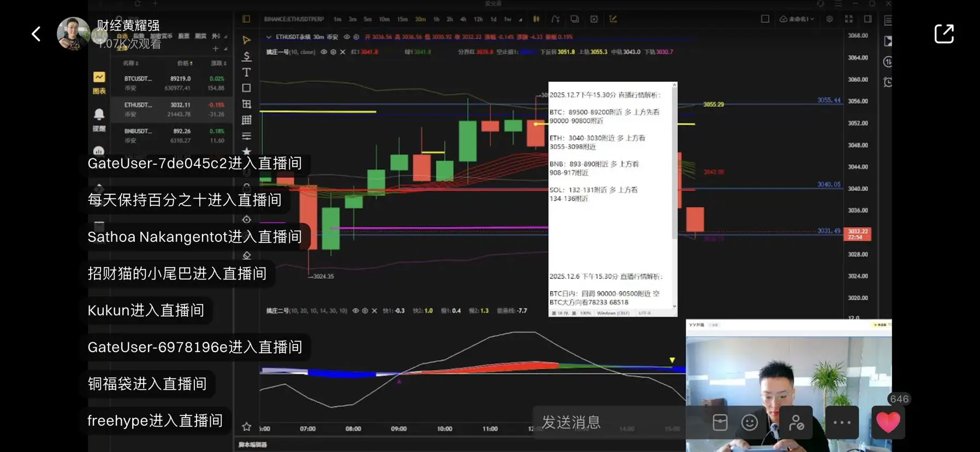Select the 30m timeframe
The width and height of the screenshot is (980, 452).
pos(420,19)
